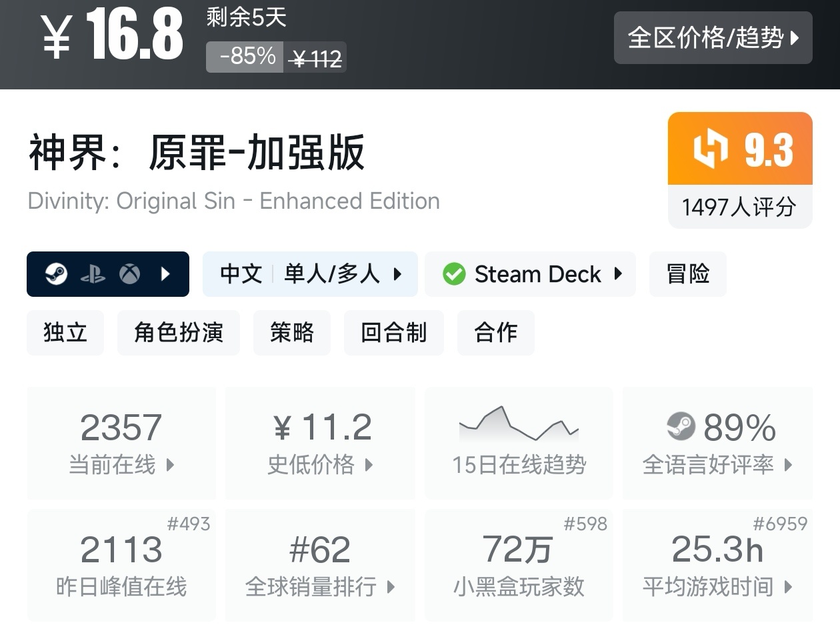Select the 独立 genre tag
The width and height of the screenshot is (840, 639).
coord(65,332)
